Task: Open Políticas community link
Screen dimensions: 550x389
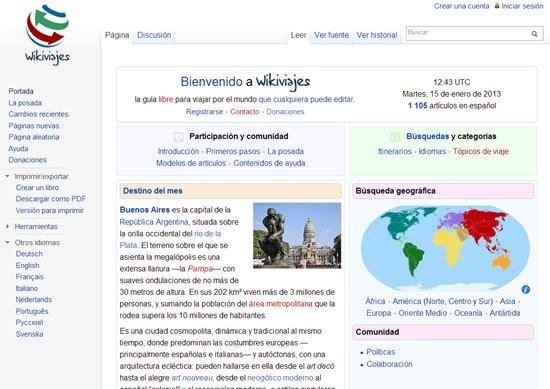Action: tap(381, 352)
